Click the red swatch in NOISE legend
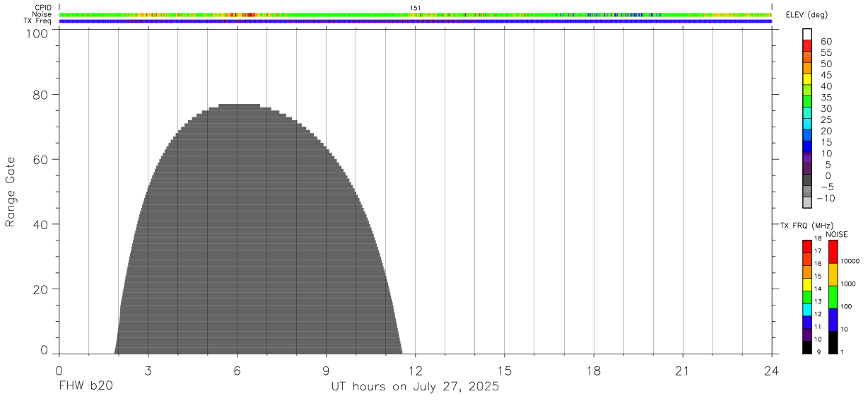868x401 pixels. pyautogui.click(x=833, y=252)
